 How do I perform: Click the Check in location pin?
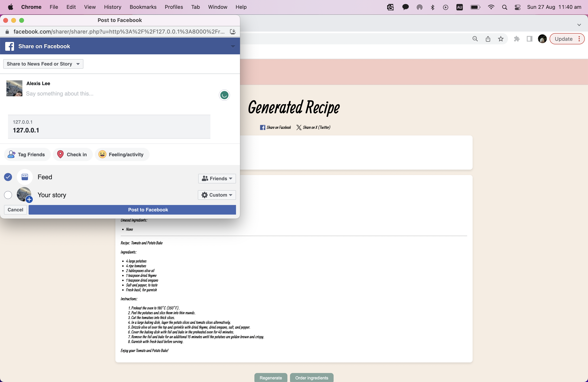(60, 154)
